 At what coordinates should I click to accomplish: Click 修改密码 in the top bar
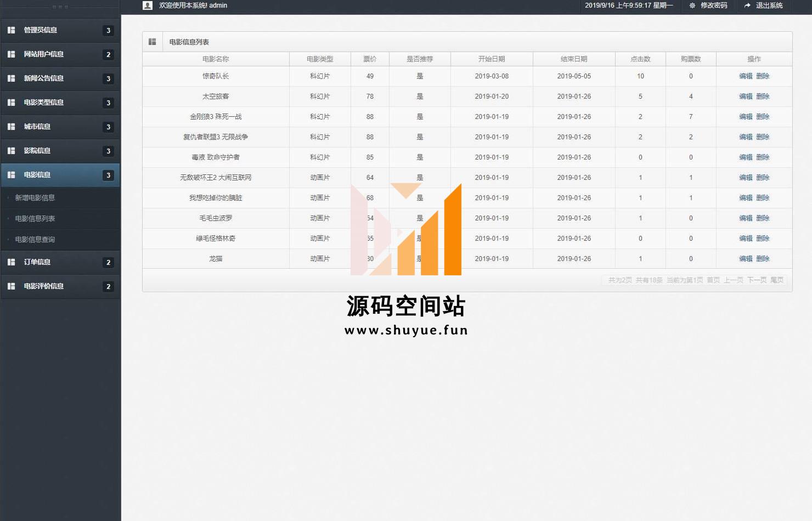[x=714, y=5]
